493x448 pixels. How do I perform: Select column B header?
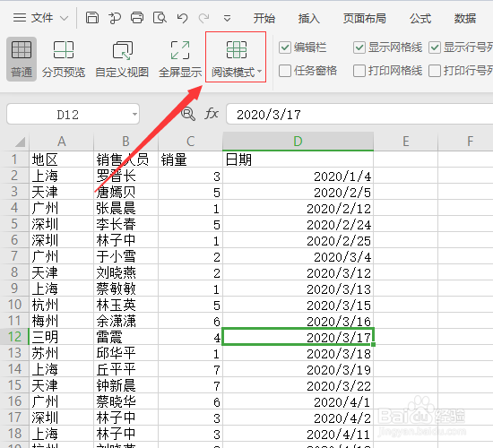(125, 142)
